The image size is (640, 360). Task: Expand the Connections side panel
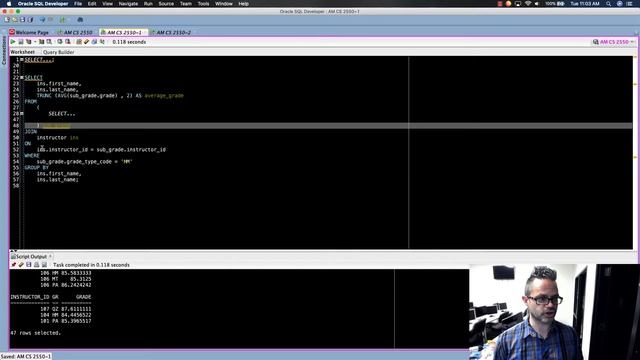pos(4,50)
